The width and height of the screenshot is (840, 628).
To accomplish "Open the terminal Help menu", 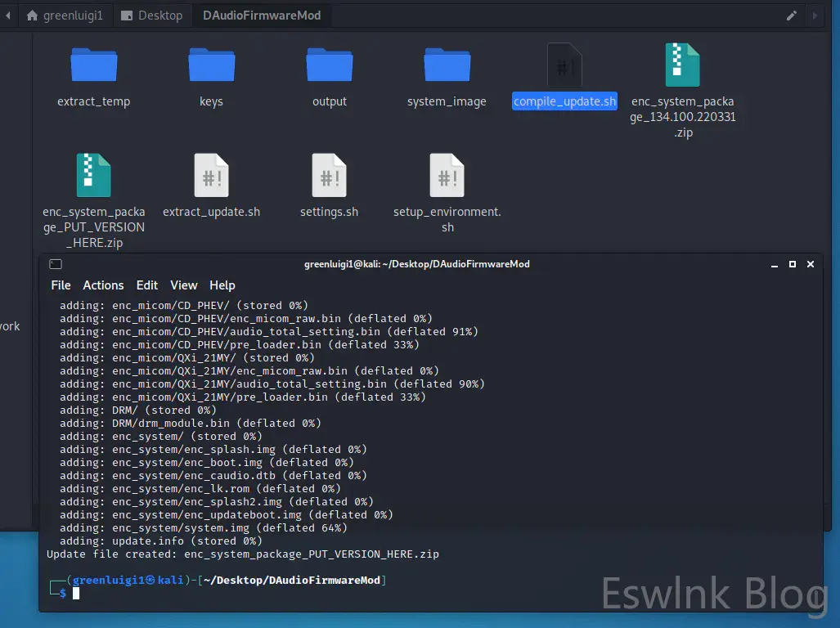I will point(222,285).
